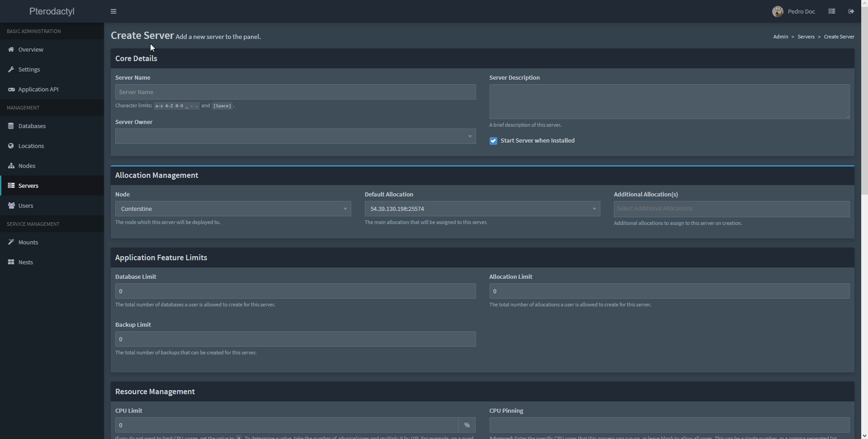Click the Nodes sitemap icon
Viewport: 868px width, 439px height.
11,166
